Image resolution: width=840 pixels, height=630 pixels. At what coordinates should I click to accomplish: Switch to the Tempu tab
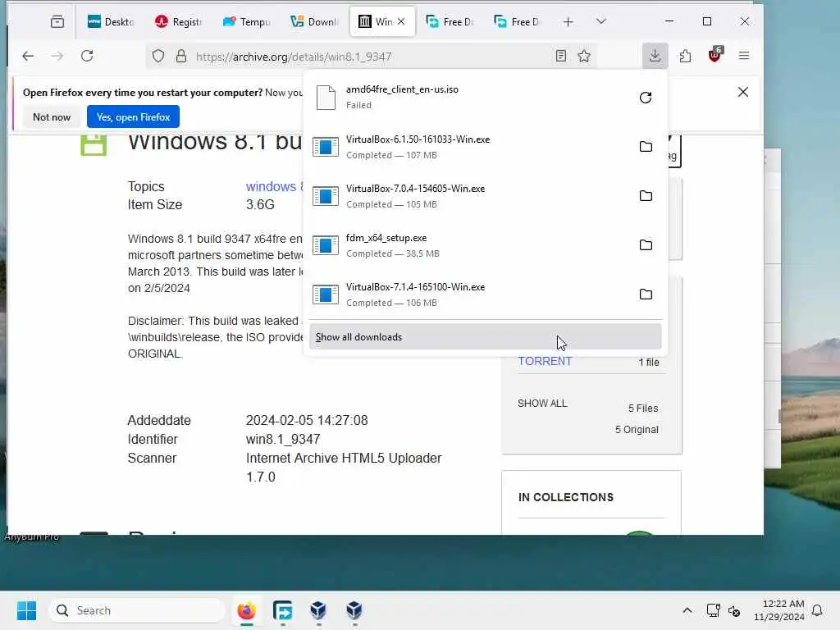pyautogui.click(x=246, y=22)
